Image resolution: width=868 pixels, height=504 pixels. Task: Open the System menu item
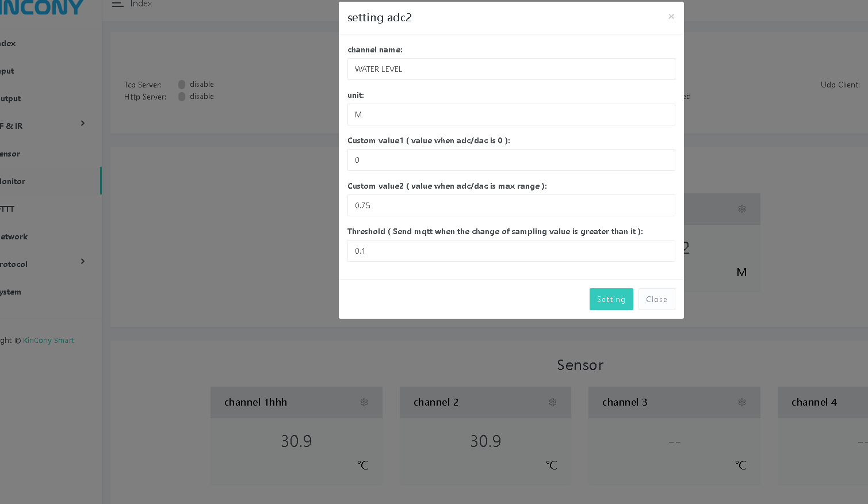pos(11,292)
